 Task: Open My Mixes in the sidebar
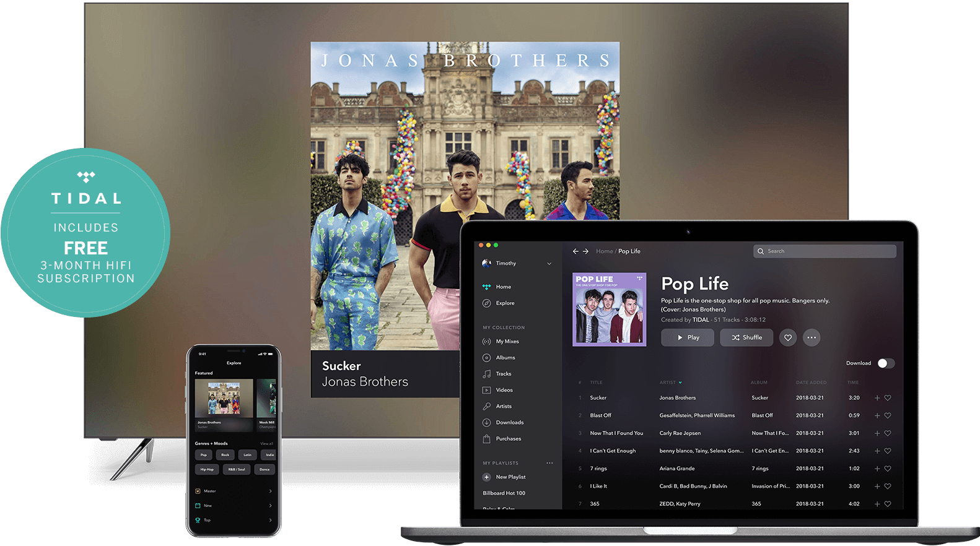click(x=507, y=342)
